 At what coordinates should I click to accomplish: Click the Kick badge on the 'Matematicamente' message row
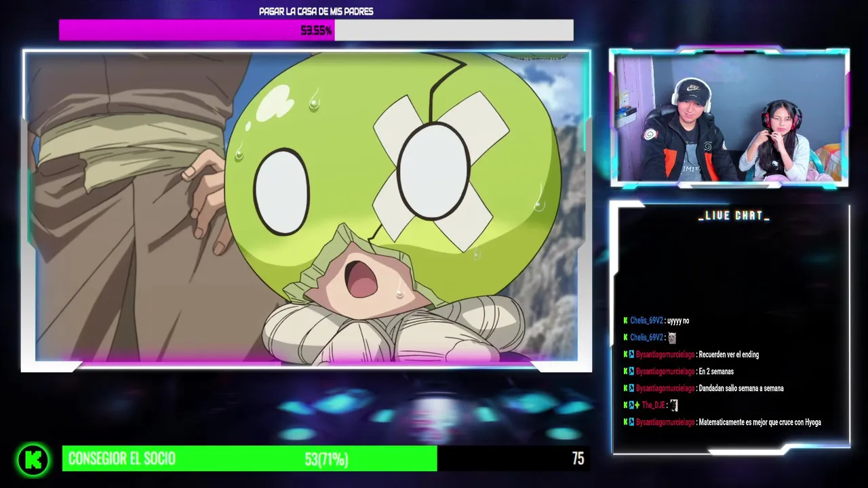(x=625, y=422)
